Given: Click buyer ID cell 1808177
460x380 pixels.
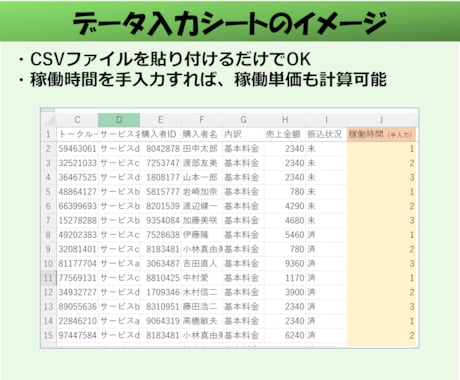Looking at the screenshot, I should tap(160, 177).
